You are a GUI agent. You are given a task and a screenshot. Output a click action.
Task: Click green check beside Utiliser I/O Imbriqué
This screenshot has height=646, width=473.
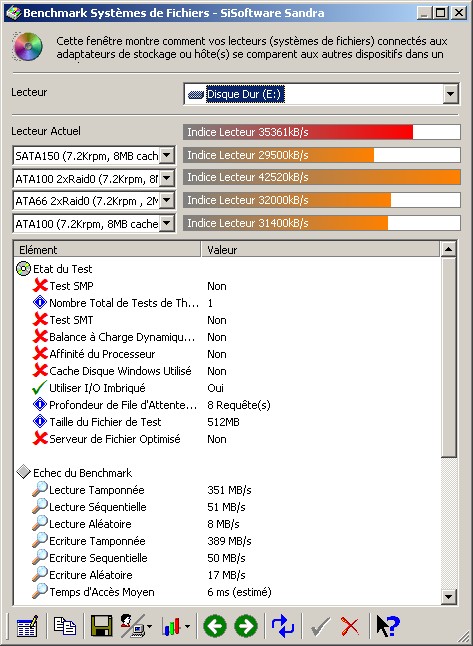(40, 388)
